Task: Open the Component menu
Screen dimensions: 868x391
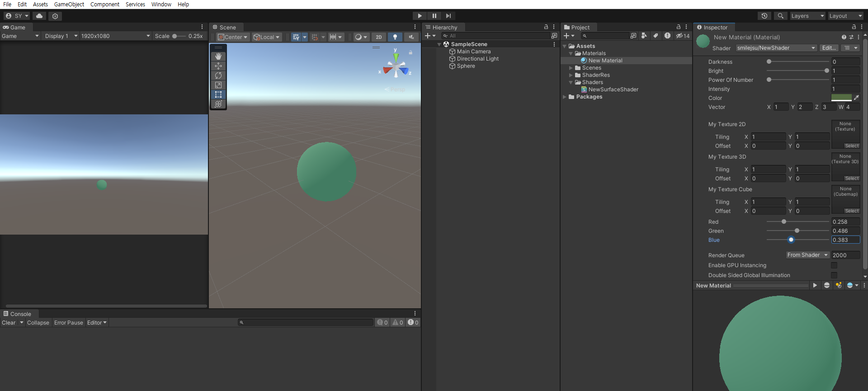Action: pyautogui.click(x=105, y=4)
